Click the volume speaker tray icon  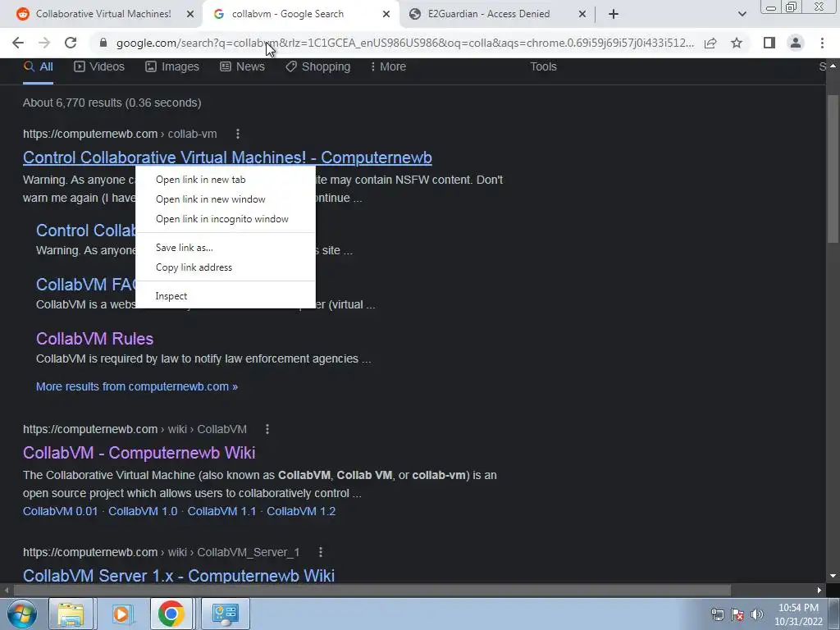tap(756, 614)
